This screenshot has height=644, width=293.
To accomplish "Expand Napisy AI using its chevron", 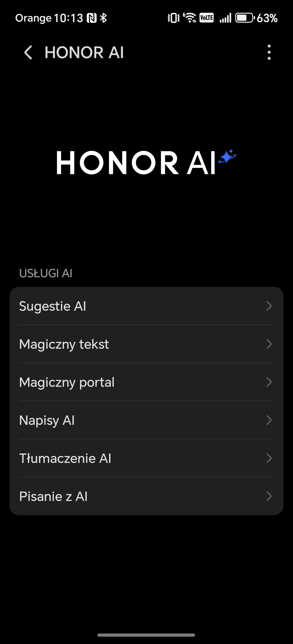I will tap(269, 420).
